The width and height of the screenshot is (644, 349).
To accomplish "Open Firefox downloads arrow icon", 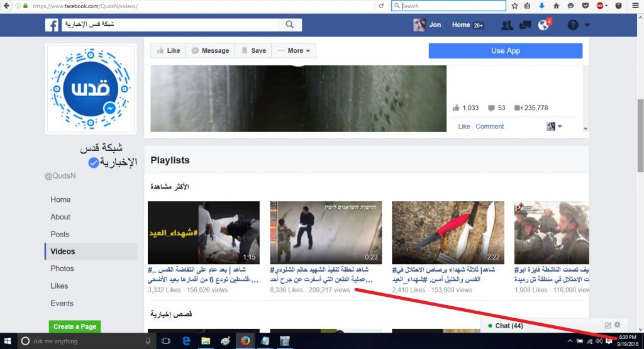I will pyautogui.click(x=541, y=6).
